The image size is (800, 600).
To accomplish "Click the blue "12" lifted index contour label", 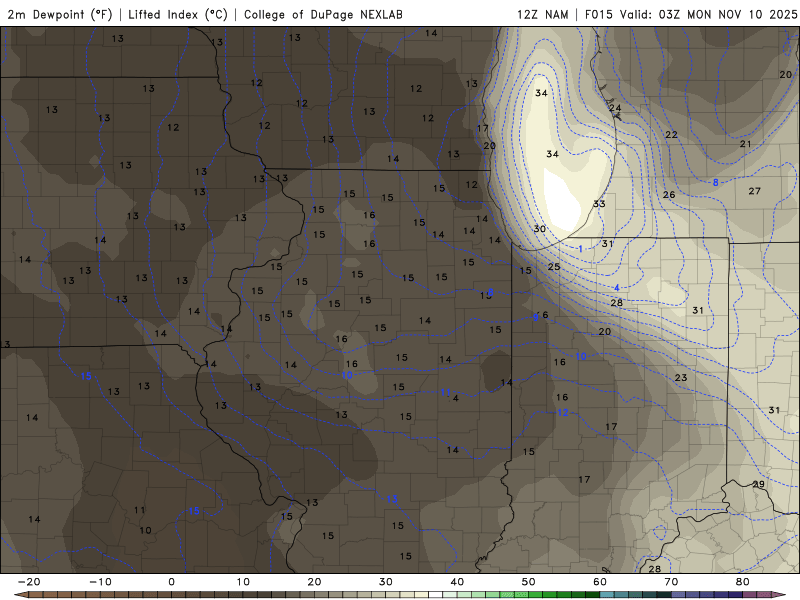I will 563,412.
